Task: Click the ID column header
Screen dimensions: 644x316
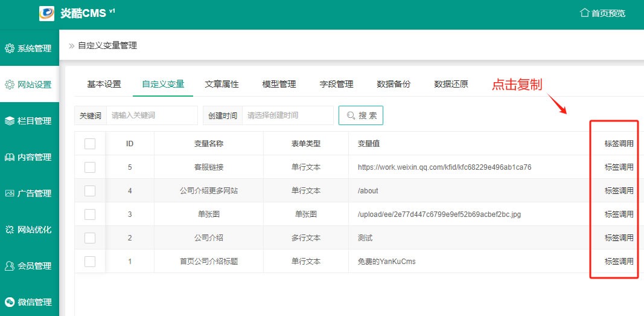Action: 130,144
